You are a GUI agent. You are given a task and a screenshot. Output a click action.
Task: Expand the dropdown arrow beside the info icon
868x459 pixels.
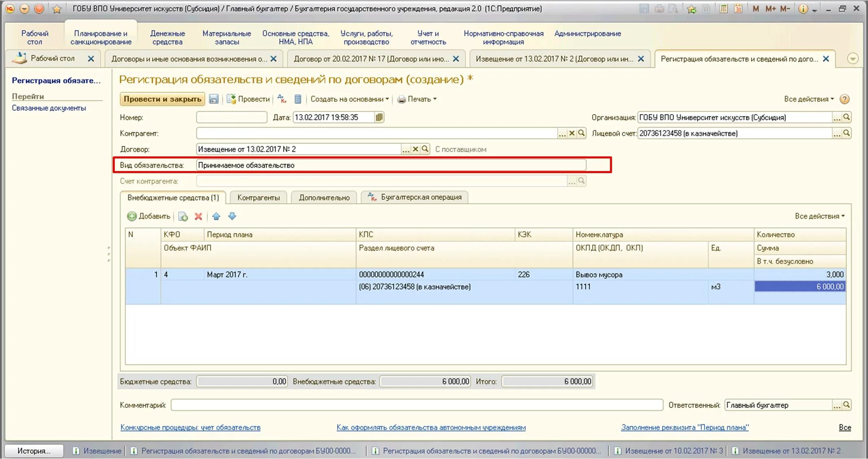[x=815, y=10]
